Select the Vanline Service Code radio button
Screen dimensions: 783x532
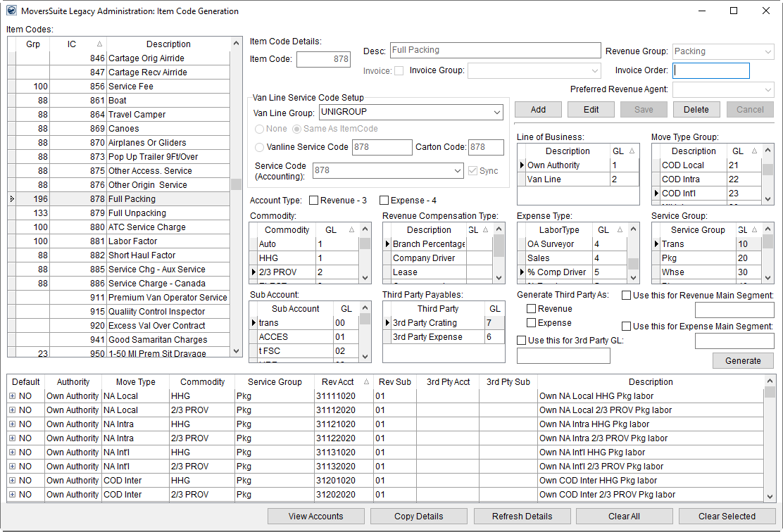(258, 147)
